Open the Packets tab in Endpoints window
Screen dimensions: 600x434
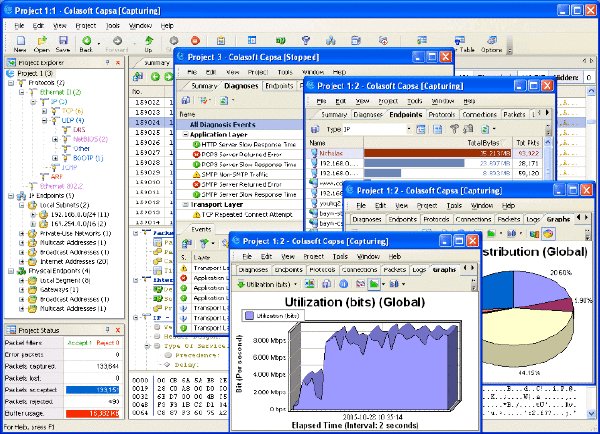click(514, 114)
